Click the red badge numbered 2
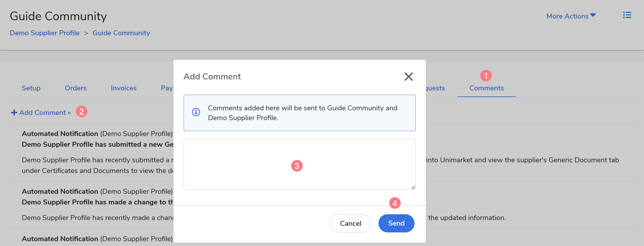This screenshot has height=246, width=644. click(82, 111)
